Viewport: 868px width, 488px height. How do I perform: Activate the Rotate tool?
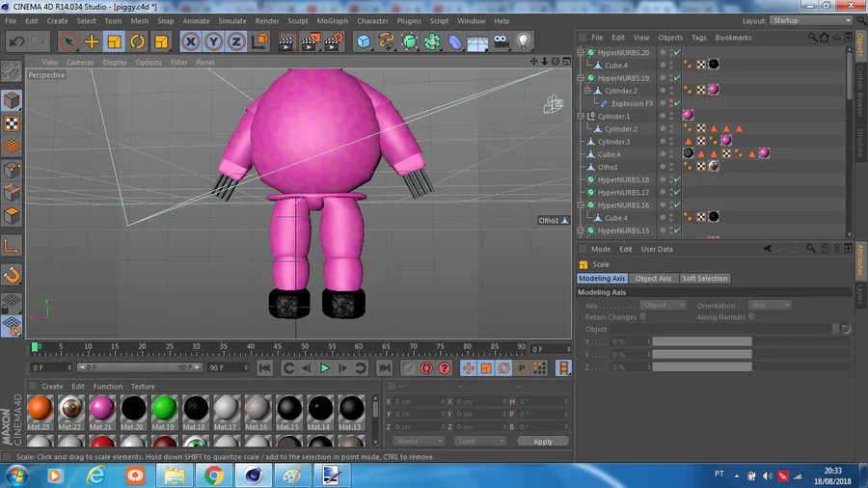[138, 41]
